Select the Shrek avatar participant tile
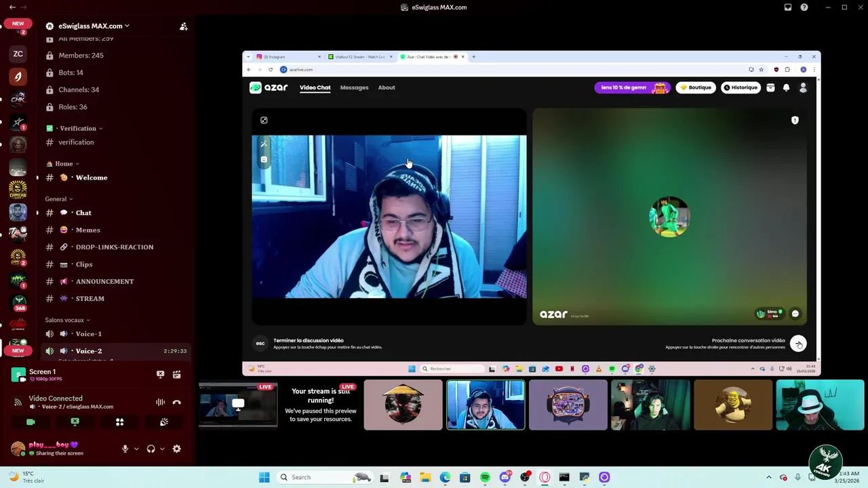This screenshot has width=868, height=488. pos(733,405)
